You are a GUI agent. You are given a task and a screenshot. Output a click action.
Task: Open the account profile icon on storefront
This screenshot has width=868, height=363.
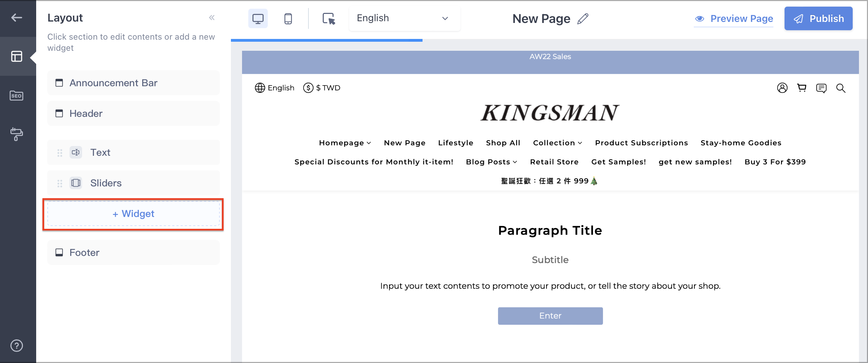pyautogui.click(x=782, y=88)
